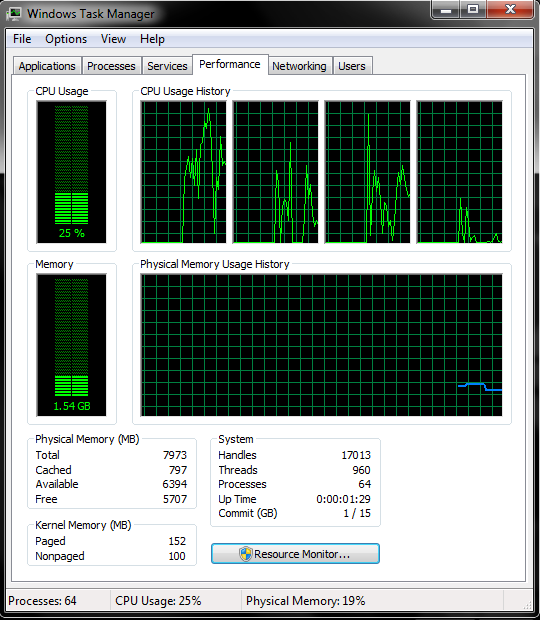Click the Nonpaged kernel memory value 100
Image resolution: width=540 pixels, height=620 pixels.
pyautogui.click(x=177, y=556)
